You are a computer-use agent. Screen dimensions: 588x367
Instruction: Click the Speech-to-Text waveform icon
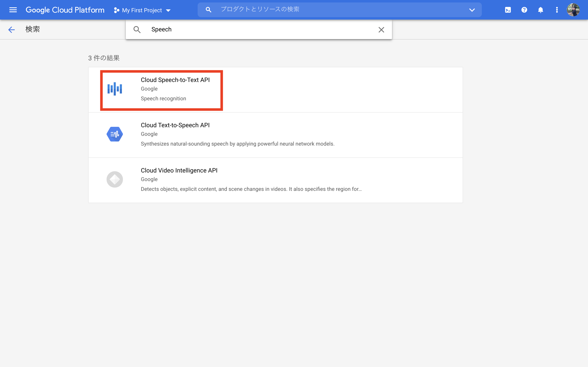click(x=115, y=89)
